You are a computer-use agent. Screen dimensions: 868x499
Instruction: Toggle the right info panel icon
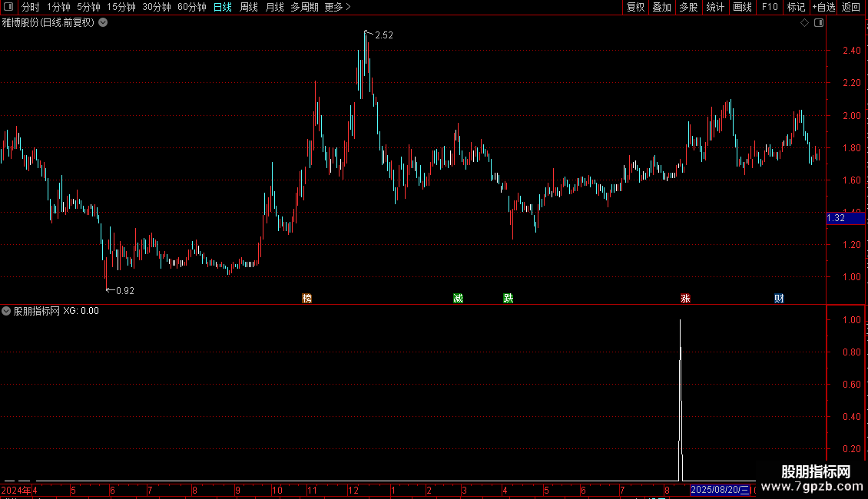(819, 23)
